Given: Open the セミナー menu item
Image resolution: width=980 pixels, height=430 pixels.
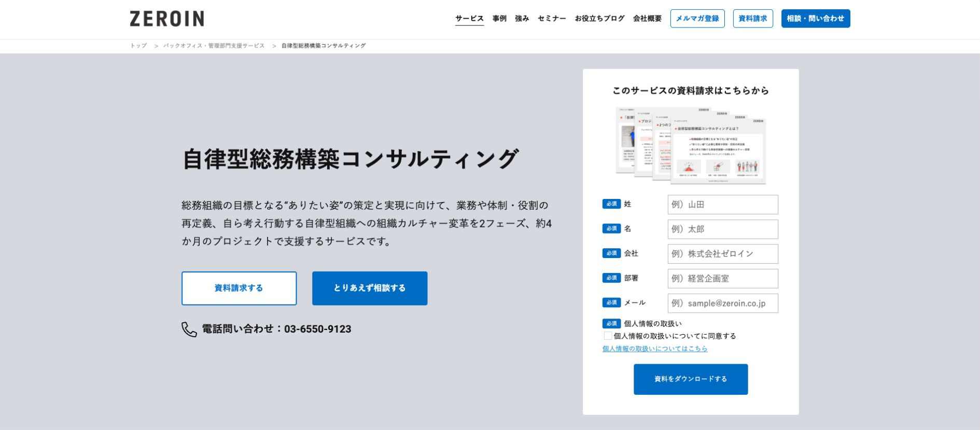Looking at the screenshot, I should (x=552, y=19).
